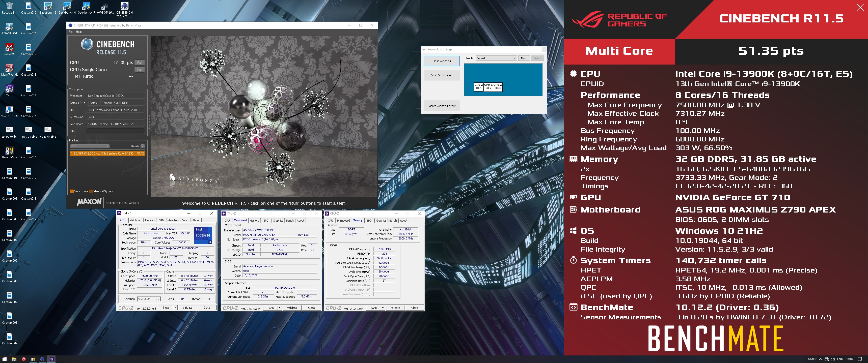Open the volume control in system tray
Viewport: 868px width, 363px height.
point(833,359)
